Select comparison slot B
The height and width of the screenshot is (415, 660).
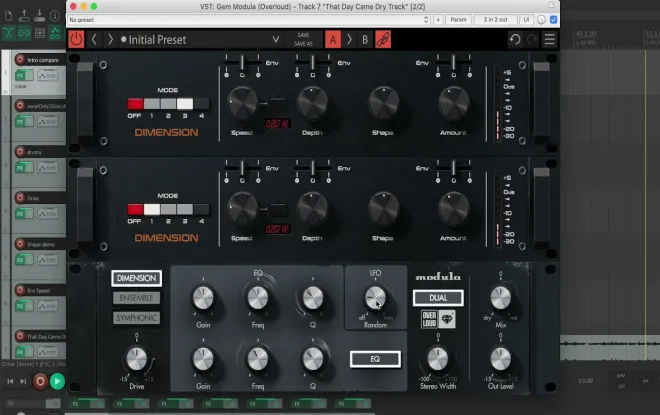365,40
